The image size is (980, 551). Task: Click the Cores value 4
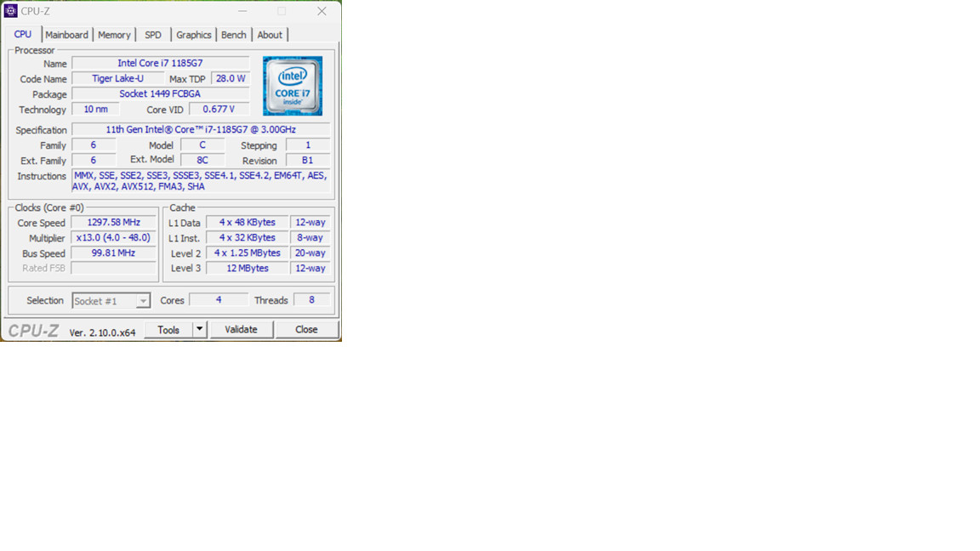click(x=219, y=300)
